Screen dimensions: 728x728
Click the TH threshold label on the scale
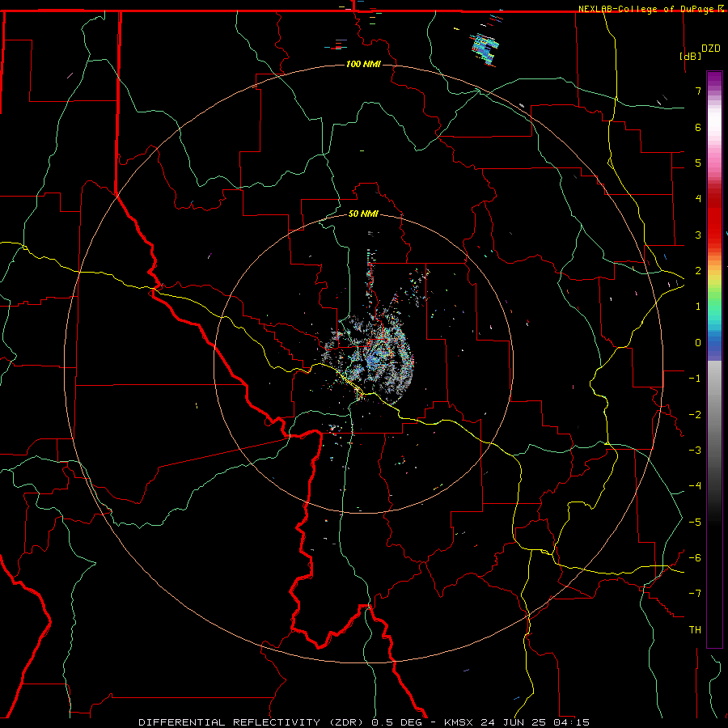coord(695,630)
